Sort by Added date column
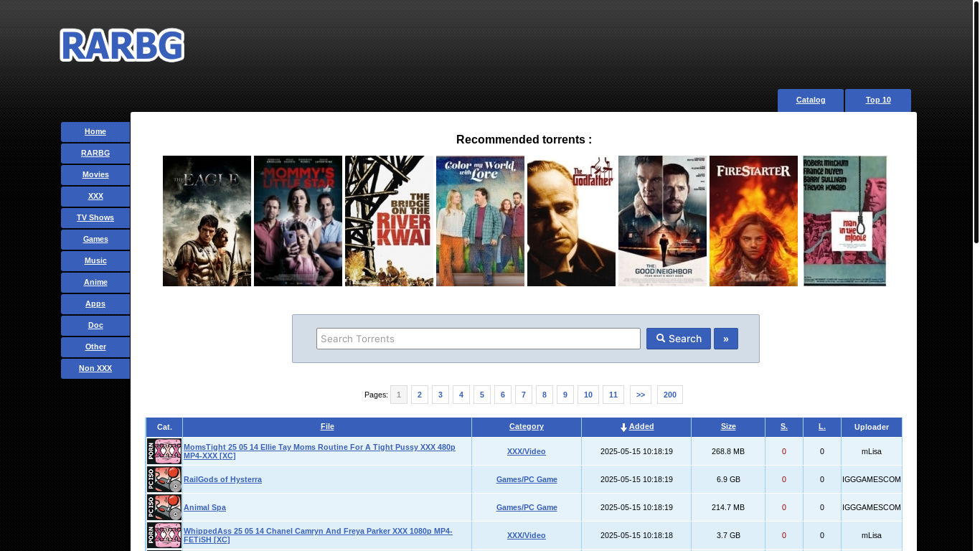This screenshot has height=551, width=980. pos(641,426)
